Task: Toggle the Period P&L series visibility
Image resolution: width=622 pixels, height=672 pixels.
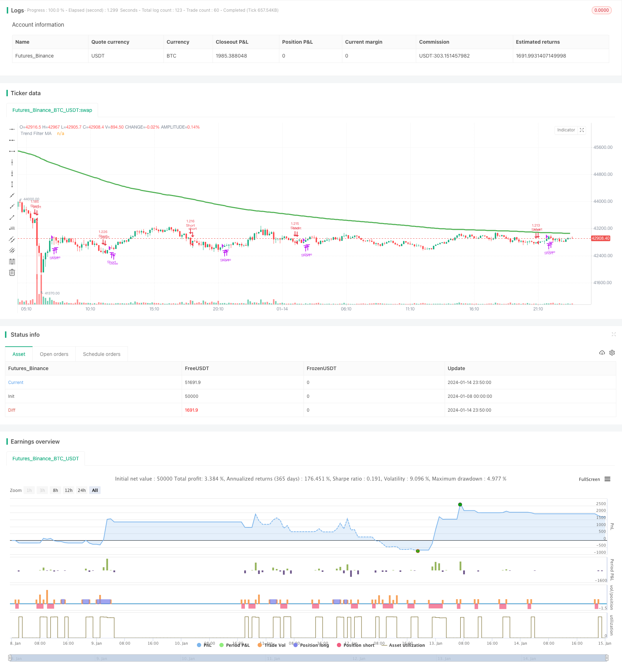Action: 235,645
